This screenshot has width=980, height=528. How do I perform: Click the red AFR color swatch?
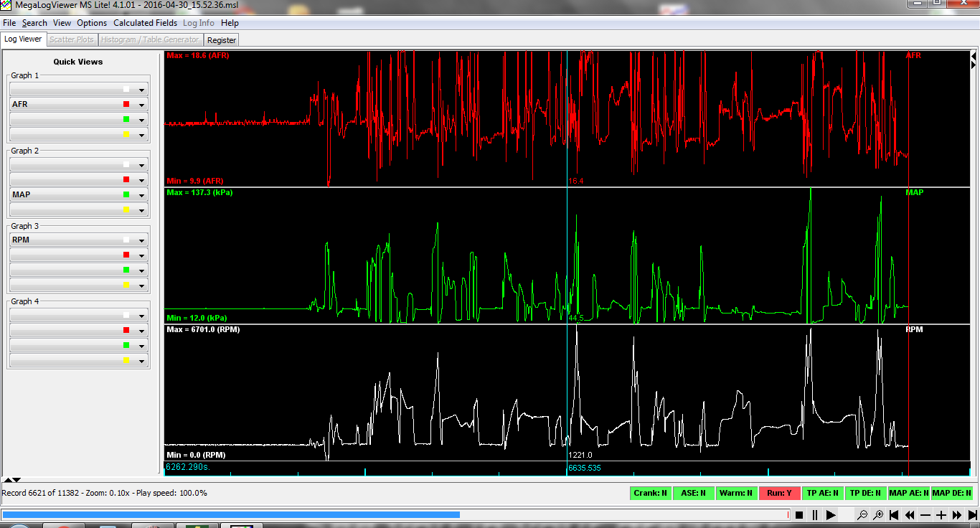click(x=126, y=105)
